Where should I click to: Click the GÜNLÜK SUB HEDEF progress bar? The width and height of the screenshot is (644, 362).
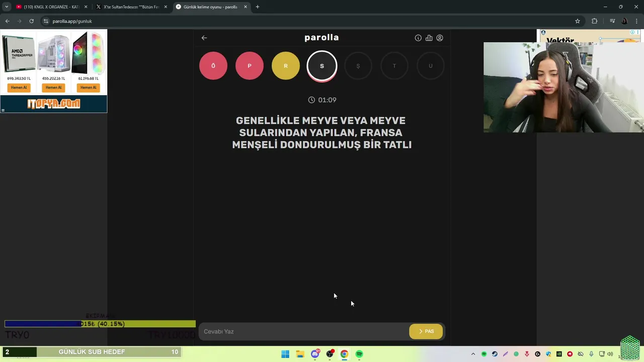click(x=91, y=352)
